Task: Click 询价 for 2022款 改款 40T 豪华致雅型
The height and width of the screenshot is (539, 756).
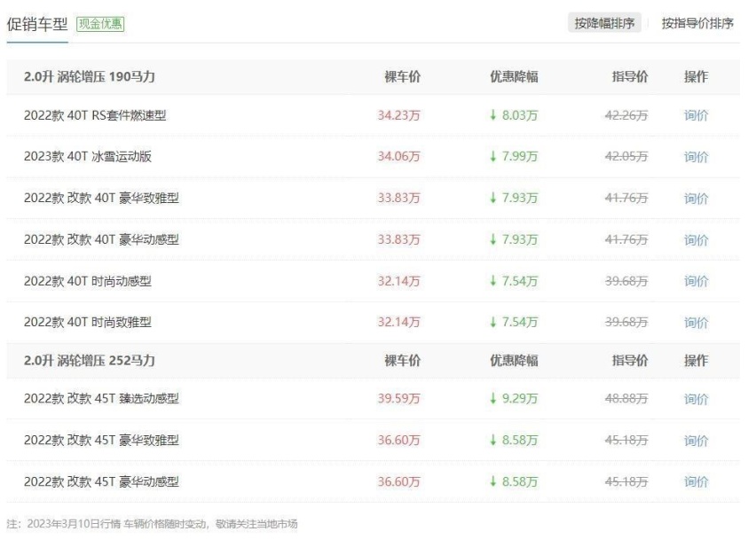Action: (x=696, y=199)
